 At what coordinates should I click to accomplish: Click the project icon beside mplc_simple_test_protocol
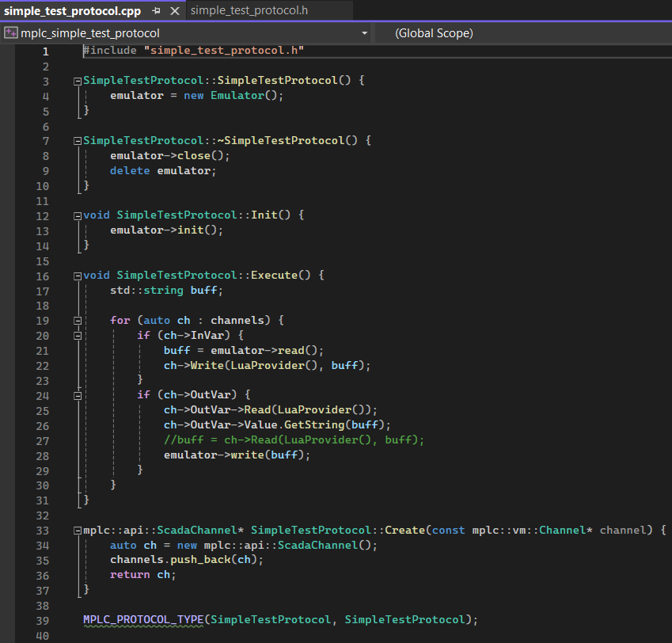pyautogui.click(x=11, y=33)
